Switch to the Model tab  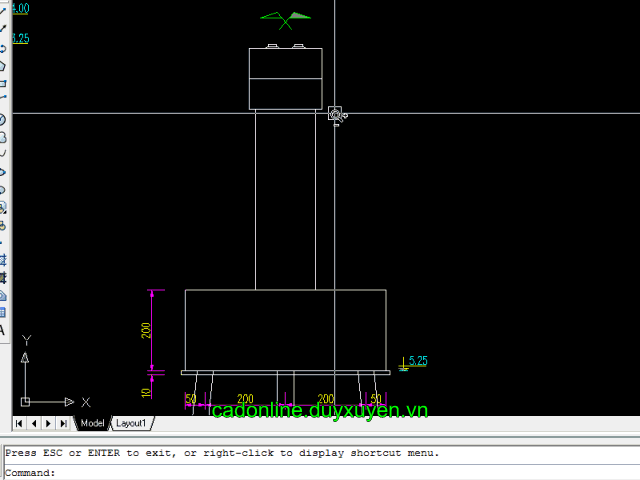(92, 423)
